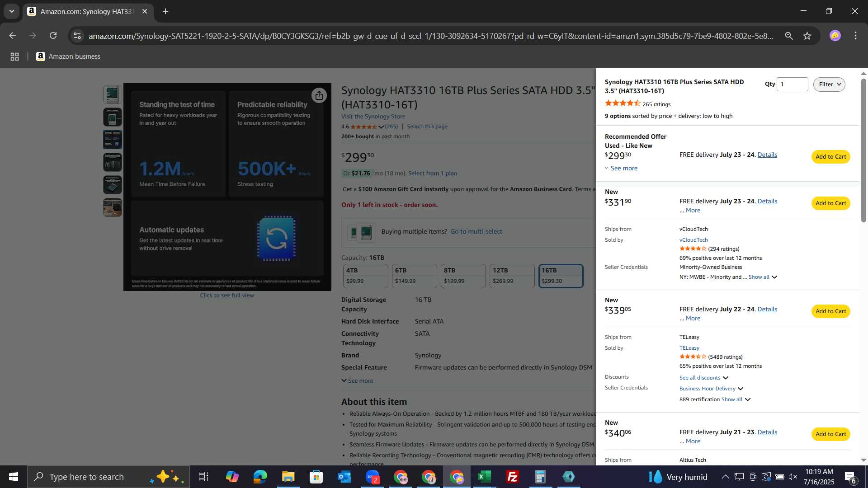Click Select from 1 plan link
The image size is (868, 488).
433,174
